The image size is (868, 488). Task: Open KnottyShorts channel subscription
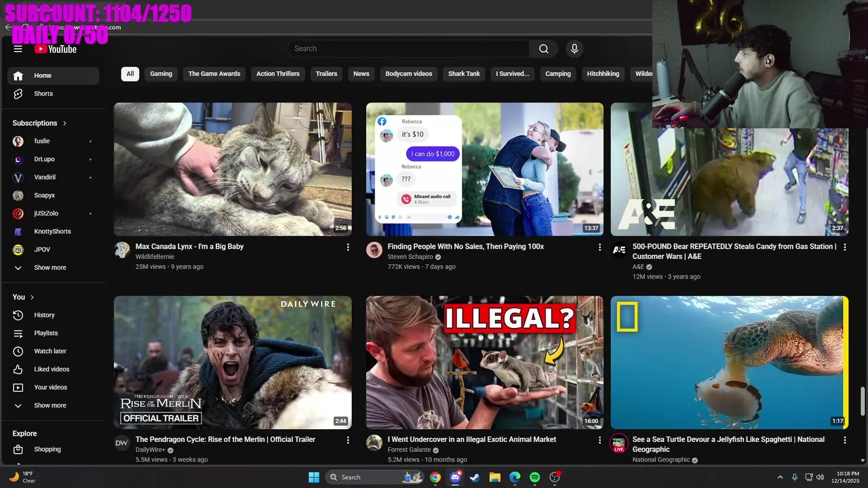(54, 232)
